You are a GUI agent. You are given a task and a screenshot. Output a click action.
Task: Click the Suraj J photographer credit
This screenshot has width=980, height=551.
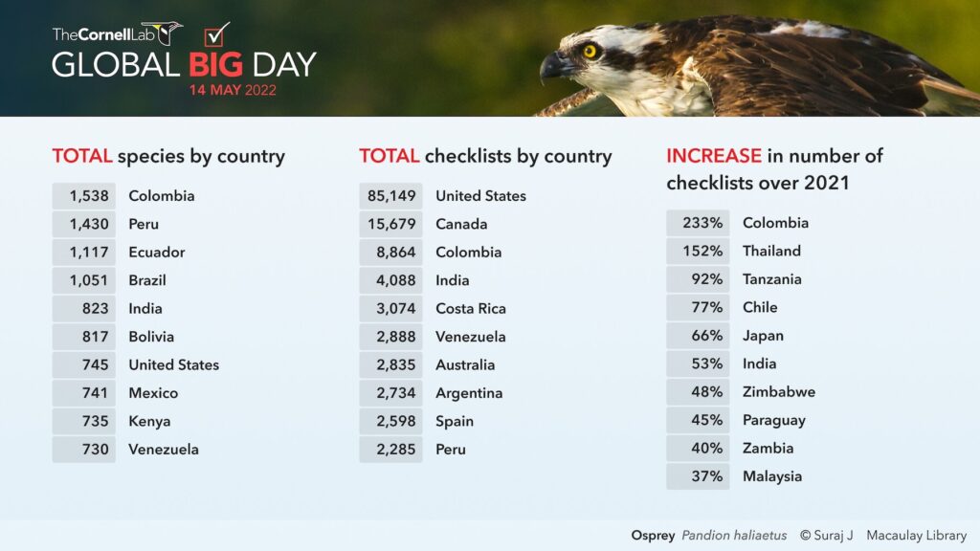(828, 536)
